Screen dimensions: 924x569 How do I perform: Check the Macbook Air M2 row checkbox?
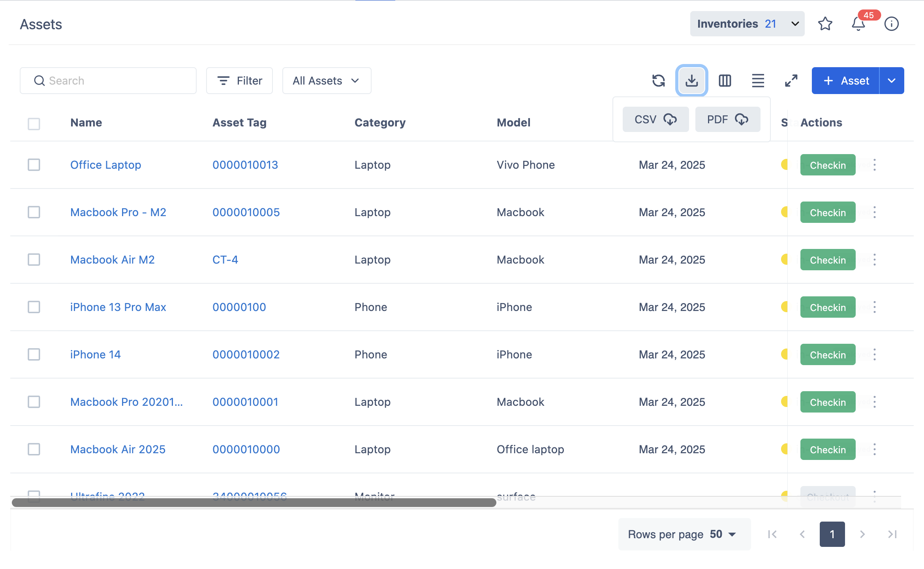coord(34,260)
